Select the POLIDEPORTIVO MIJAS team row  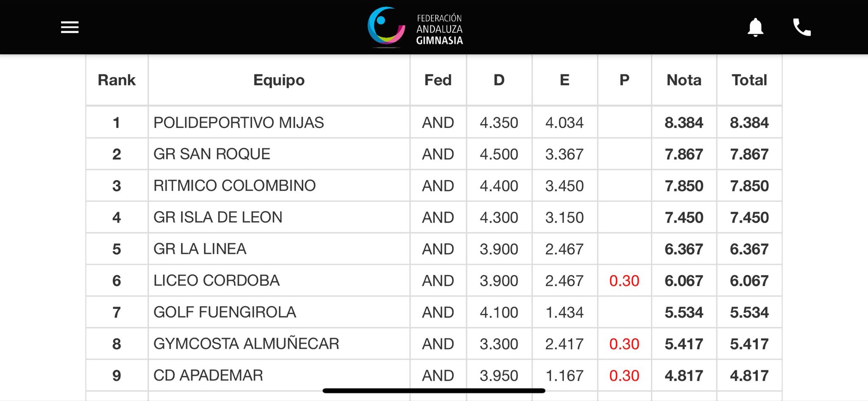[x=238, y=123]
